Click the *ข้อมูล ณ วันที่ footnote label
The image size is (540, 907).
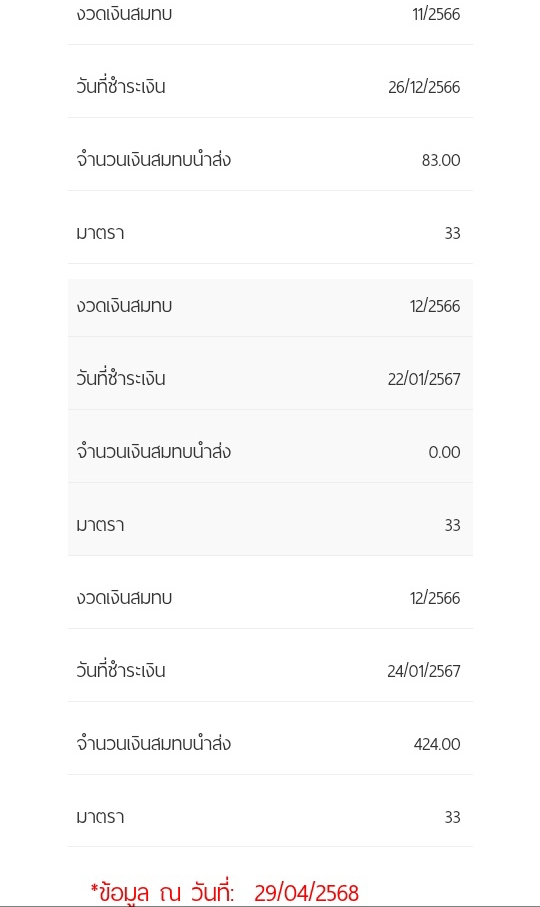pos(162,893)
